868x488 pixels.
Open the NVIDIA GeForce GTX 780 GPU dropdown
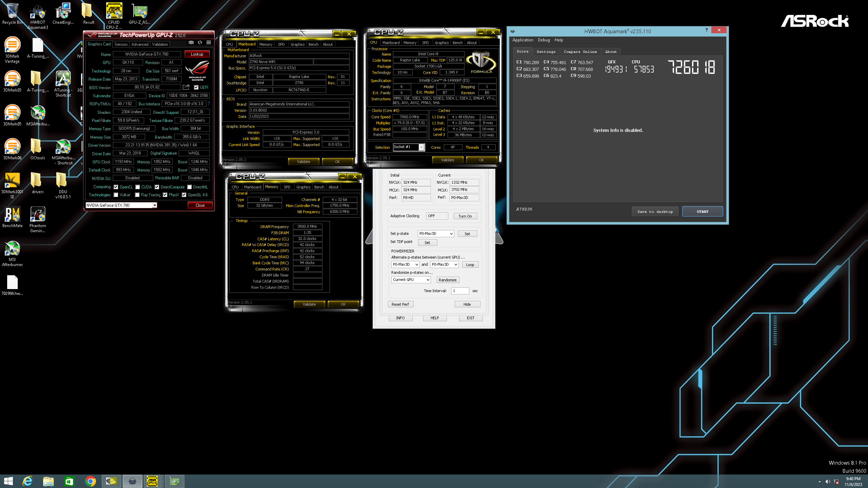[x=121, y=205]
